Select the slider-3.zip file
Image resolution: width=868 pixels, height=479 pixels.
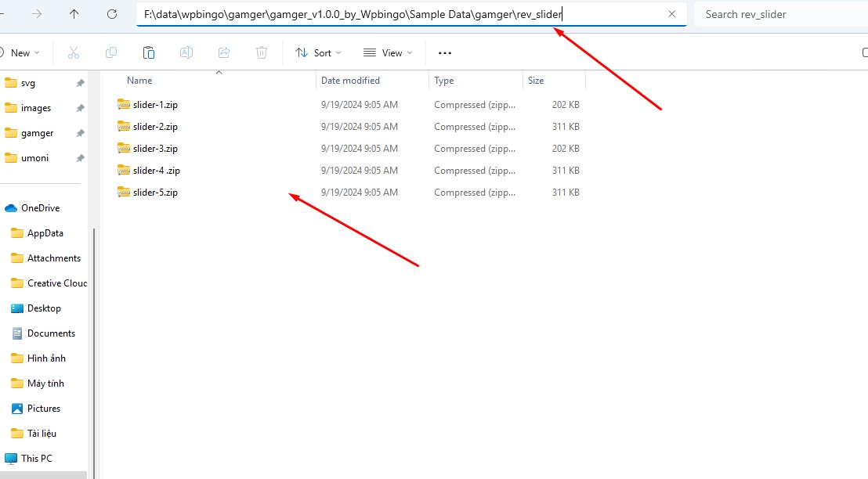click(155, 149)
